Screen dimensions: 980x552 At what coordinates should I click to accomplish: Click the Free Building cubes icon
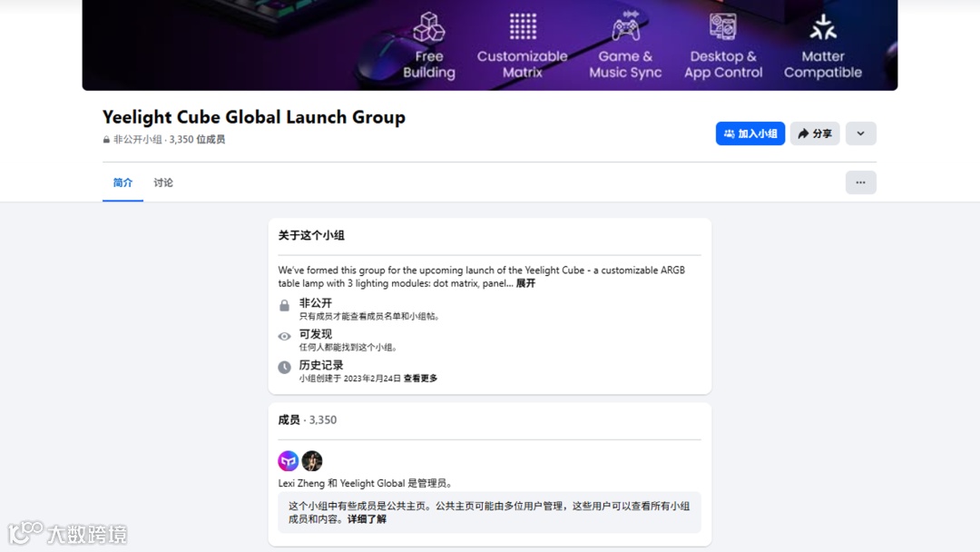[428, 27]
